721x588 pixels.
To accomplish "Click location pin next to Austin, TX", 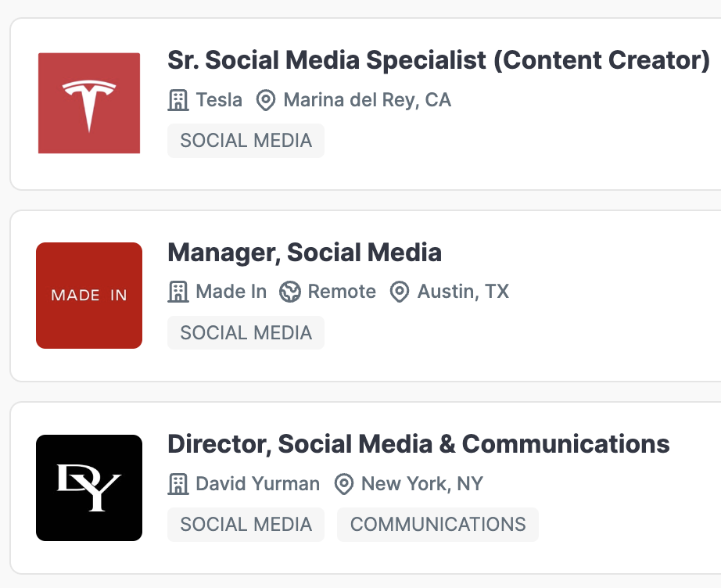I will [x=400, y=292].
